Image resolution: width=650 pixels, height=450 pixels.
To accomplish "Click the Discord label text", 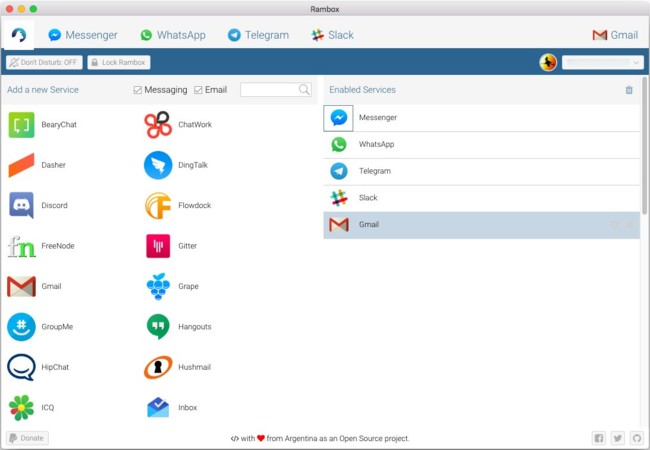I will pos(54,205).
